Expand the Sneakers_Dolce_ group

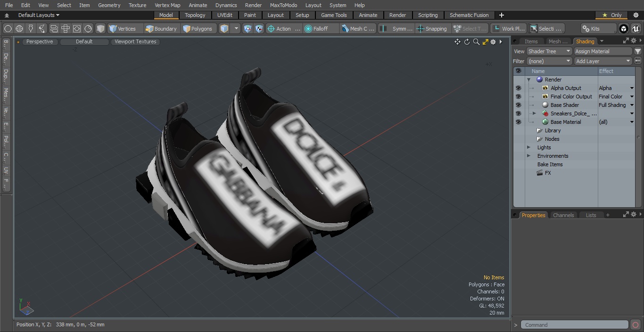point(534,113)
